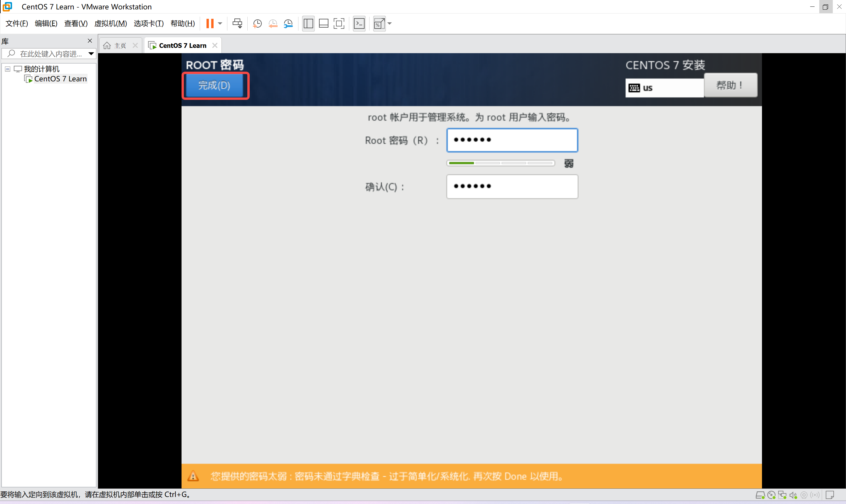Image resolution: width=846 pixels, height=504 pixels.
Task: Click the network adapter status icon
Action: pos(782,495)
